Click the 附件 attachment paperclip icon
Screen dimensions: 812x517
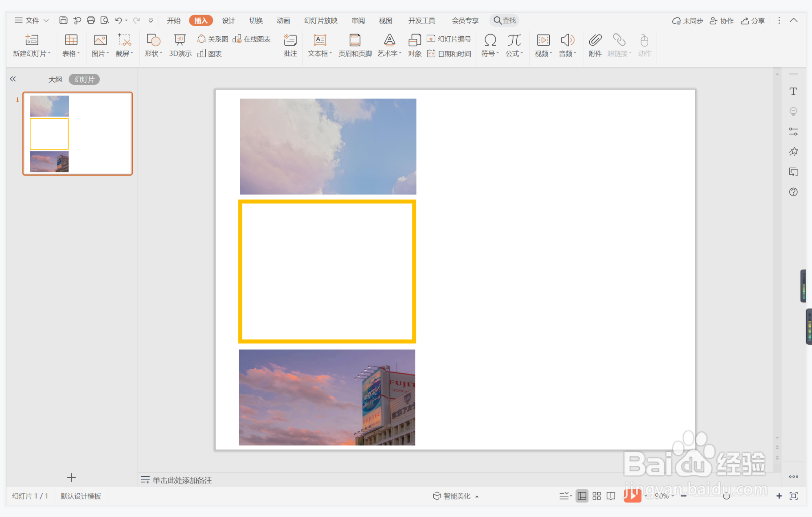(x=595, y=40)
